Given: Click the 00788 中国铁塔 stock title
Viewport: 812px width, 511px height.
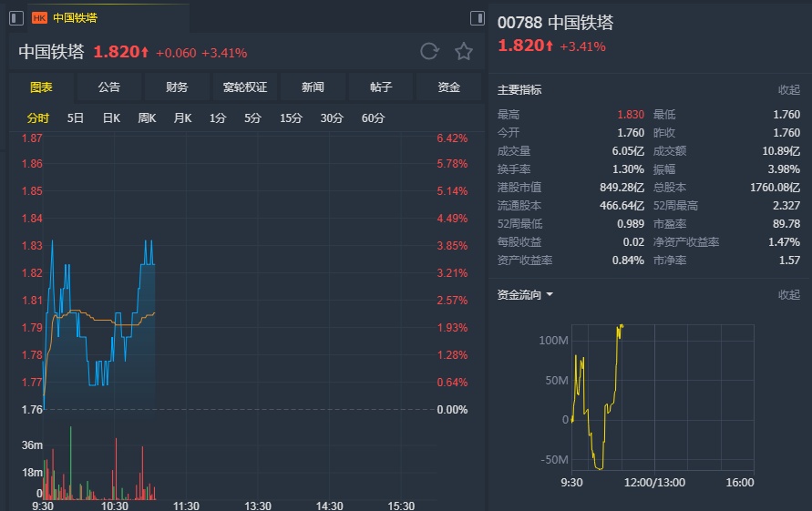Looking at the screenshot, I should click(555, 23).
